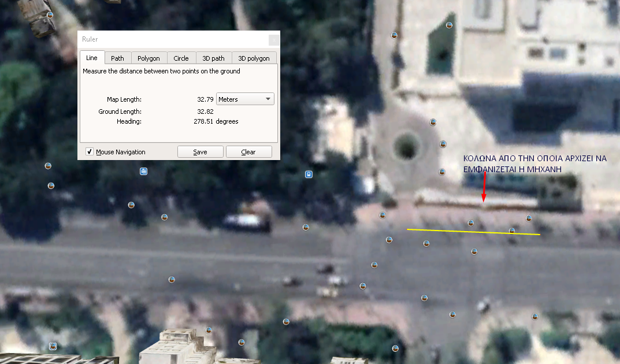Click the blue tram station icon on map
The width and height of the screenshot is (620, 364).
click(x=143, y=171)
